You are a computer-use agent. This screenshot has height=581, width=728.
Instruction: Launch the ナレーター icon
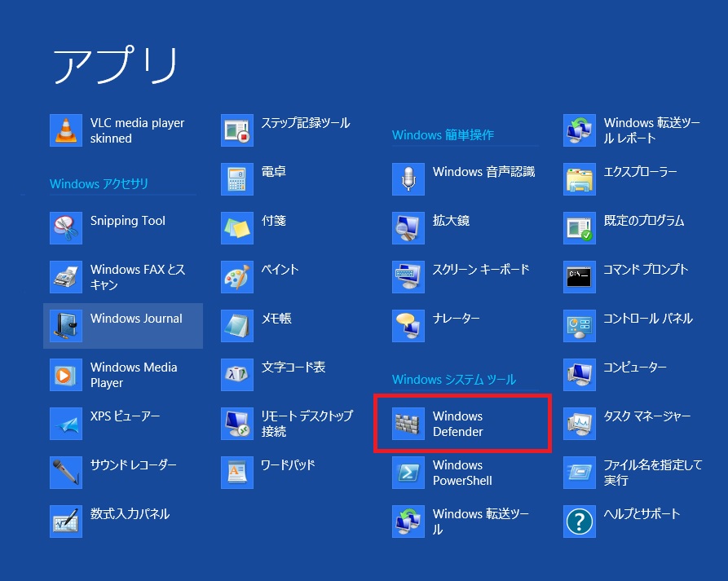pyautogui.click(x=408, y=326)
